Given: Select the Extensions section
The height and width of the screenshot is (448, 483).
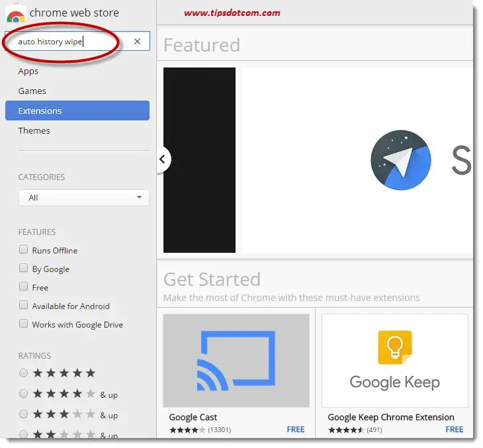Looking at the screenshot, I should pyautogui.click(x=77, y=111).
